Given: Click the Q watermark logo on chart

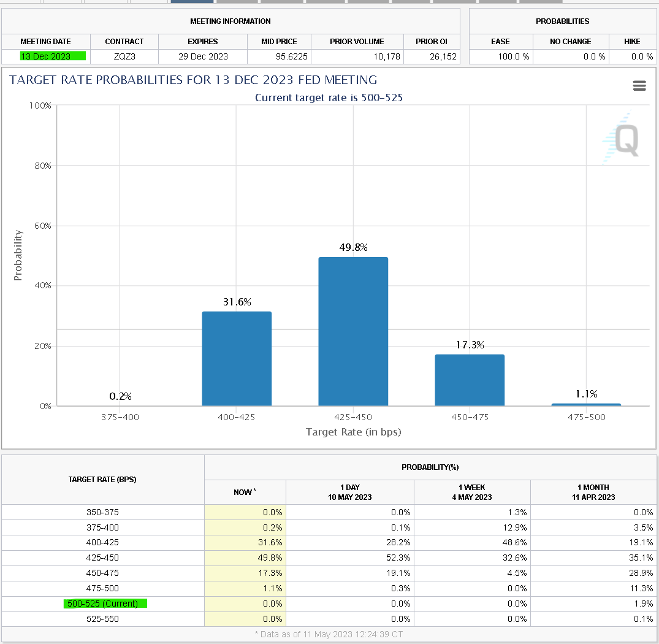Looking at the screenshot, I should 622,139.
